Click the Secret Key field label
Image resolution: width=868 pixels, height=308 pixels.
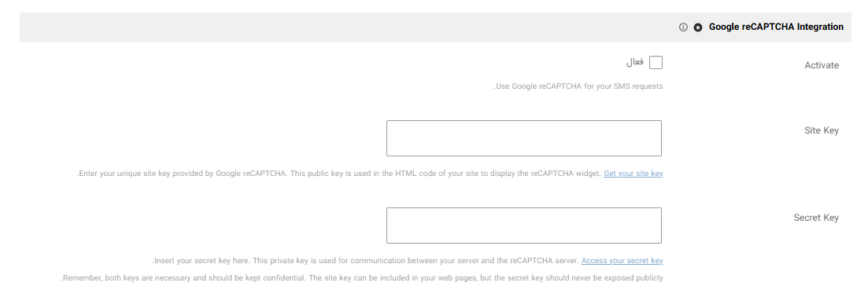pos(816,218)
